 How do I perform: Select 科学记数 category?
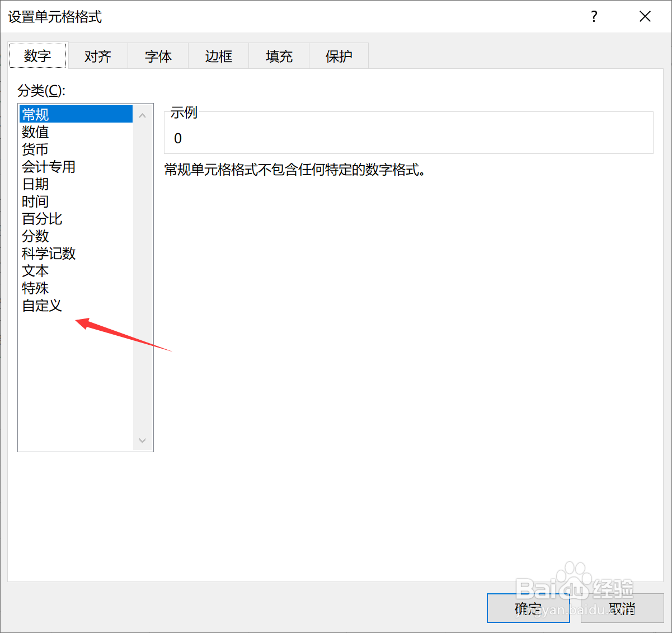[x=76, y=254]
